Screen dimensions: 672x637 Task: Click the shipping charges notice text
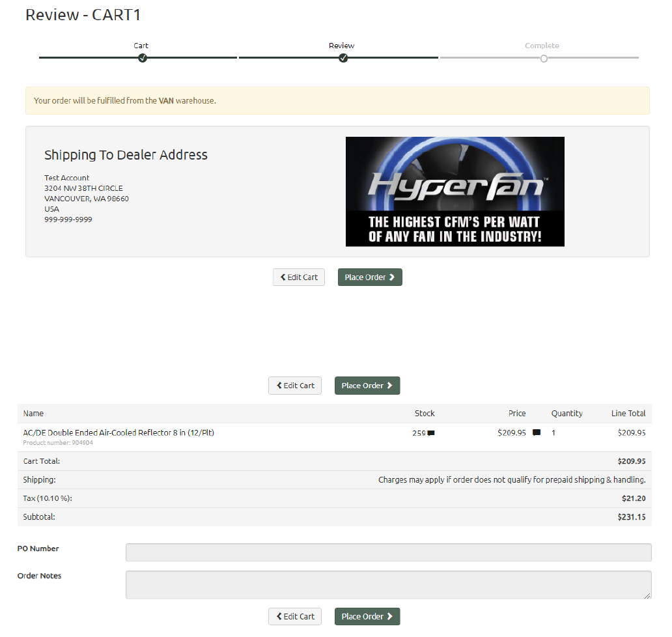pos(512,479)
